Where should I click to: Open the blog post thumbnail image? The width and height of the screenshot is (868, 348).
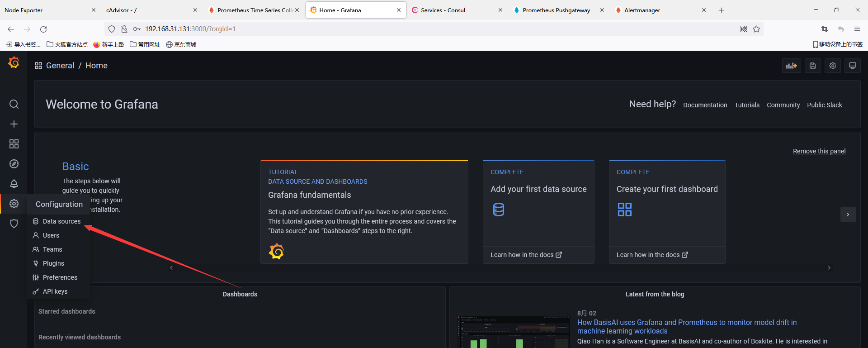tap(514, 332)
